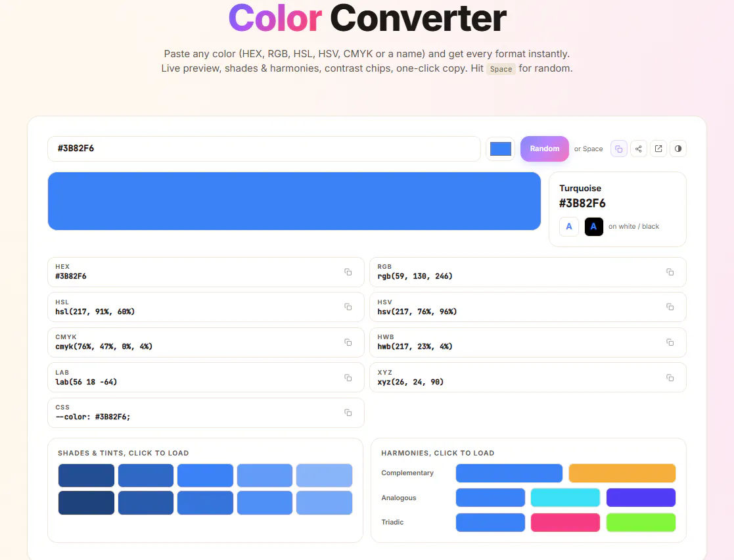Copy the XYZ value
734x560 pixels.
[x=670, y=377]
